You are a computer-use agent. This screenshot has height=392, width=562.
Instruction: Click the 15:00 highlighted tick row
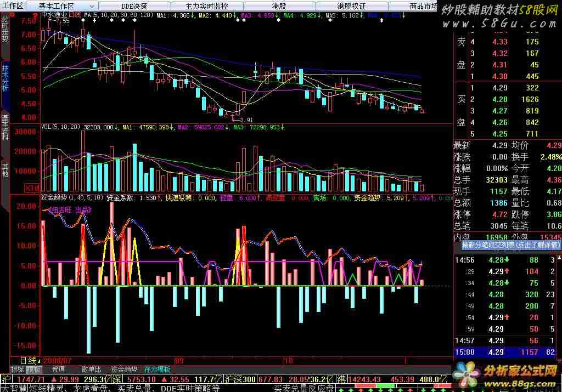click(505, 352)
